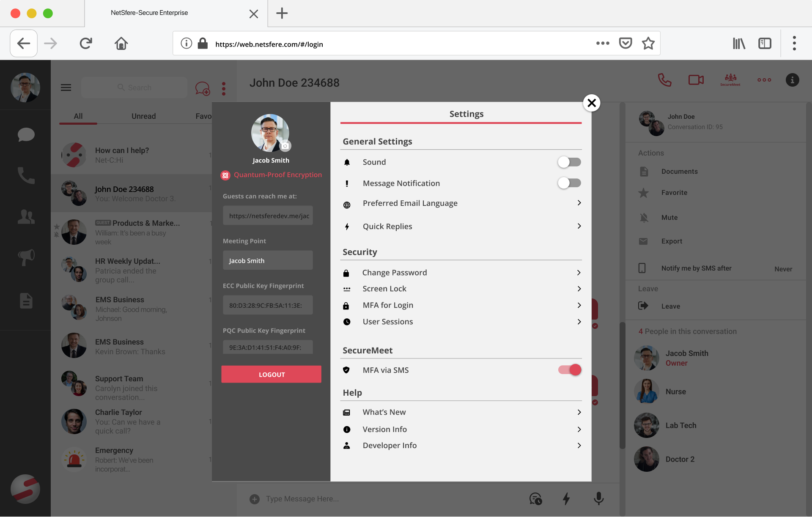Enable the Message Notification toggle

(569, 183)
